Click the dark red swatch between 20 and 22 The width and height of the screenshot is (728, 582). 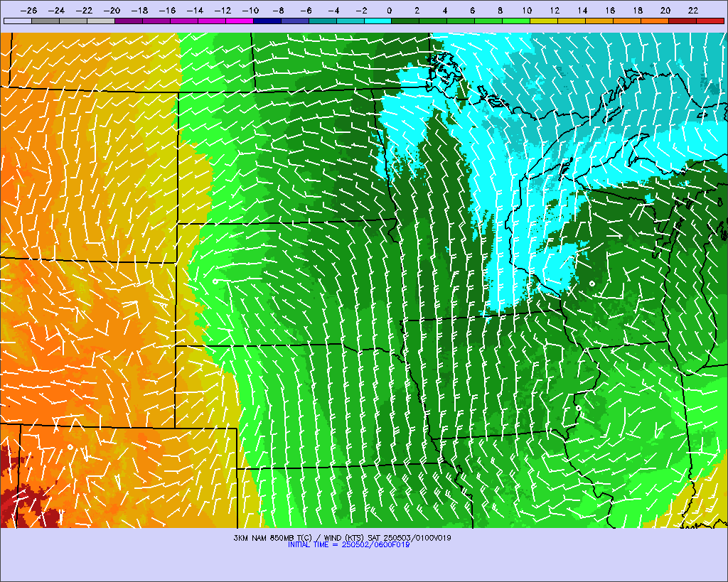pyautogui.click(x=682, y=21)
